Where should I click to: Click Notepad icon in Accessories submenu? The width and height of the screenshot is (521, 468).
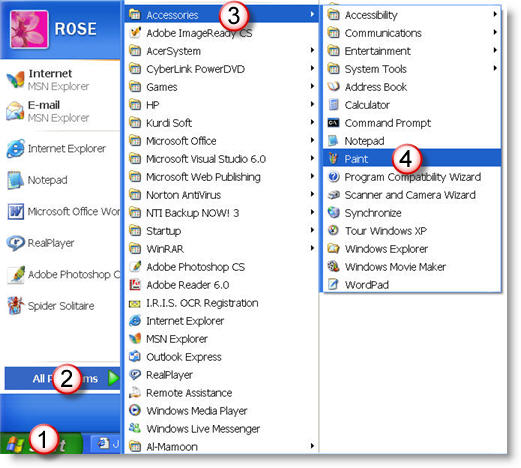click(x=333, y=141)
